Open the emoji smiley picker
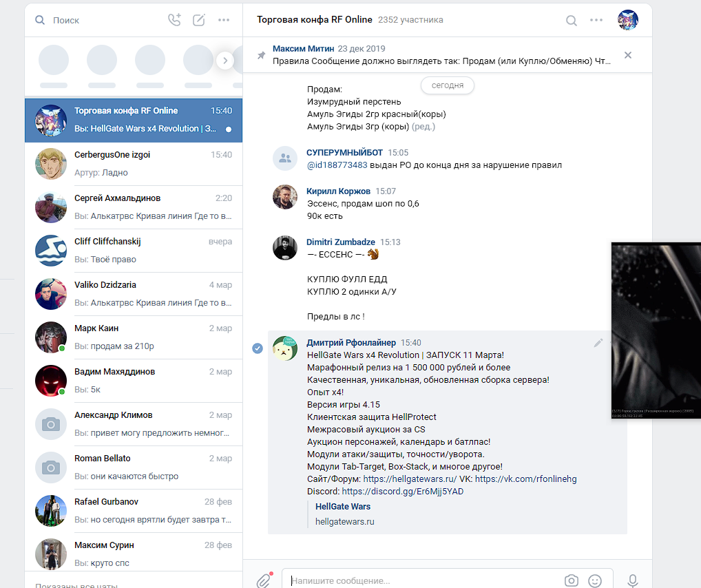Screen dimensions: 701x588 tap(594, 580)
